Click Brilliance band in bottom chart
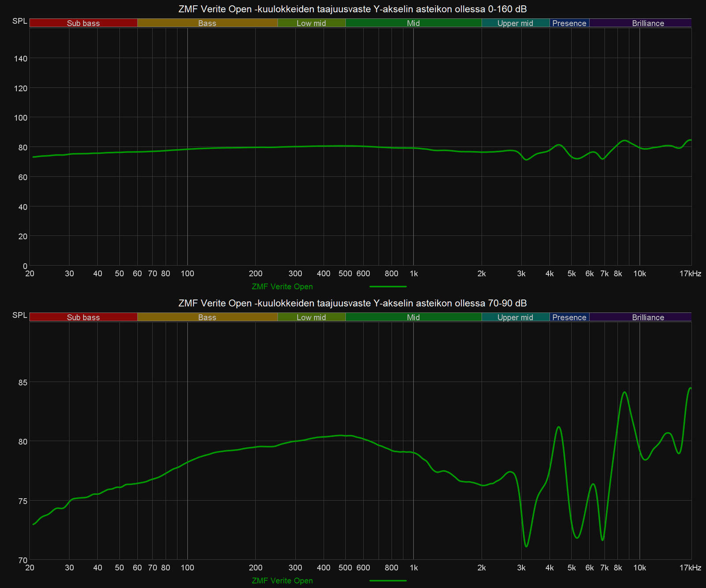706x588 pixels. click(x=648, y=318)
